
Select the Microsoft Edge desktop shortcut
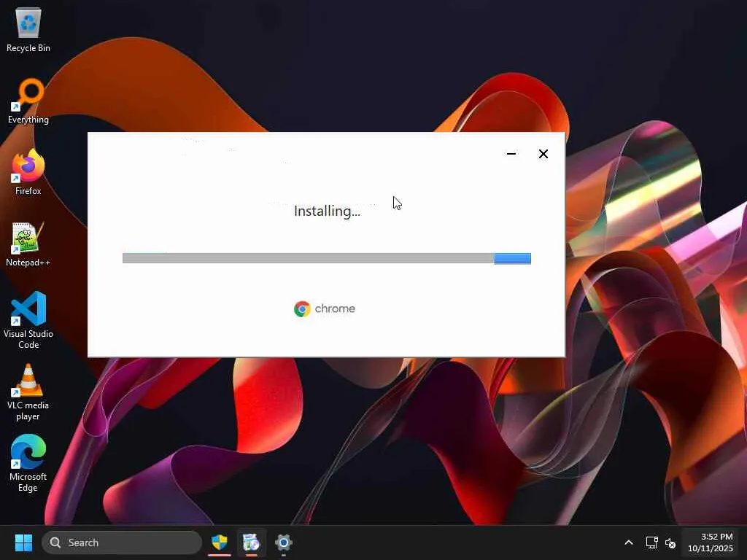pos(28,463)
